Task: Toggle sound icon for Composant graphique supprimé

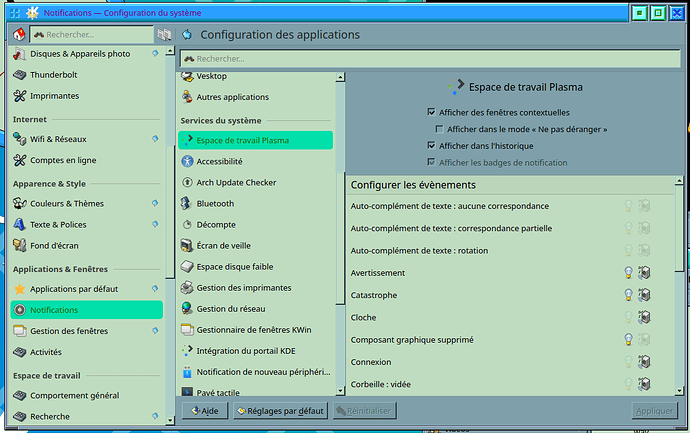Action: click(644, 340)
